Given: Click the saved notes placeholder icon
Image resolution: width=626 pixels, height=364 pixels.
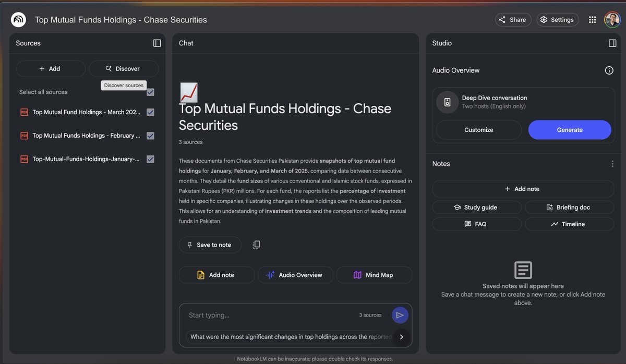Looking at the screenshot, I should tap(523, 270).
